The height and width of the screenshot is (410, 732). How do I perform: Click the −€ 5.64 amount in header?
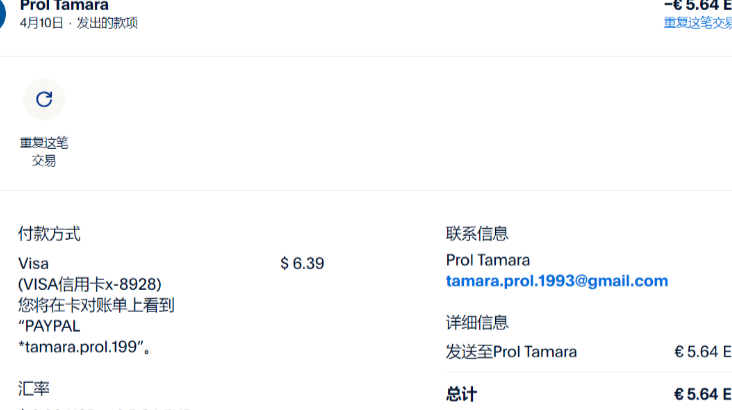(698, 5)
